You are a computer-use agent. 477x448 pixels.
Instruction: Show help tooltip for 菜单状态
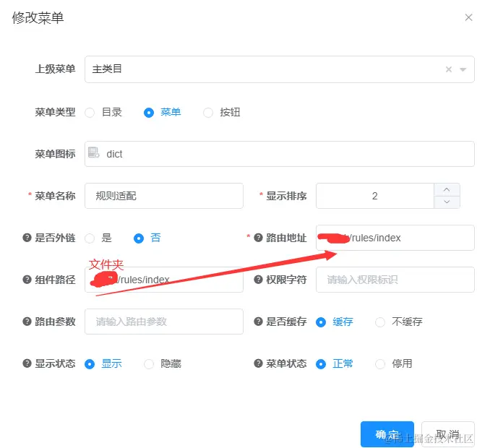[x=258, y=363]
